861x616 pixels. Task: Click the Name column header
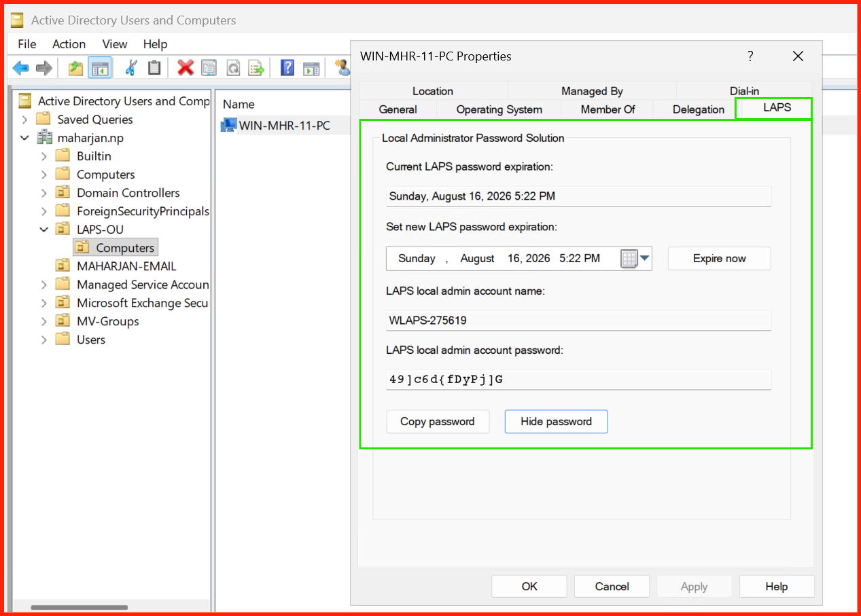[239, 105]
